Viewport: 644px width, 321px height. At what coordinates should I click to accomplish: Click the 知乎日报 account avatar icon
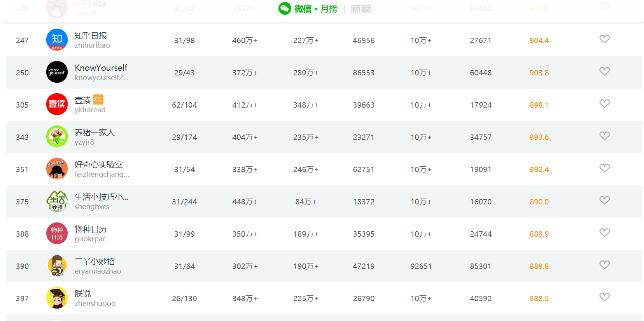click(x=57, y=40)
